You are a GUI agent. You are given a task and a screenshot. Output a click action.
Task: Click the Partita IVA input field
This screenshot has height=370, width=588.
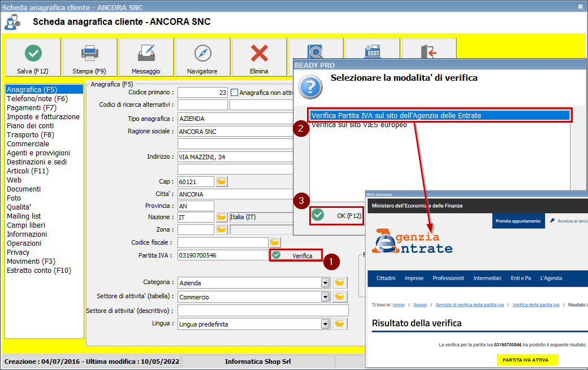click(223, 255)
